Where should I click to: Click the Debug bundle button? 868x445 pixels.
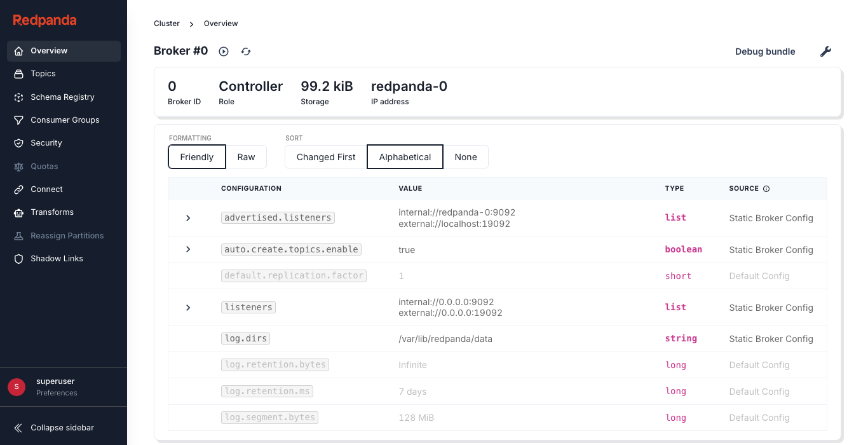(765, 51)
